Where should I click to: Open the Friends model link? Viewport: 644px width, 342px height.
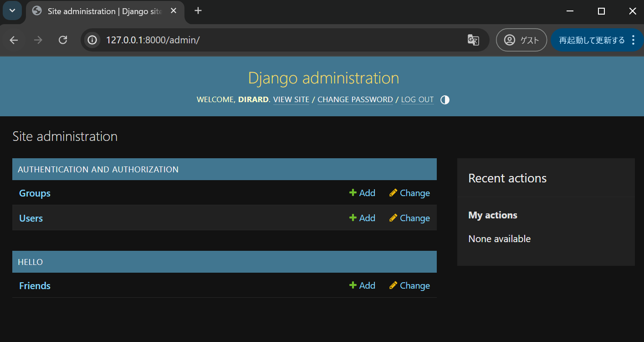pyautogui.click(x=35, y=286)
